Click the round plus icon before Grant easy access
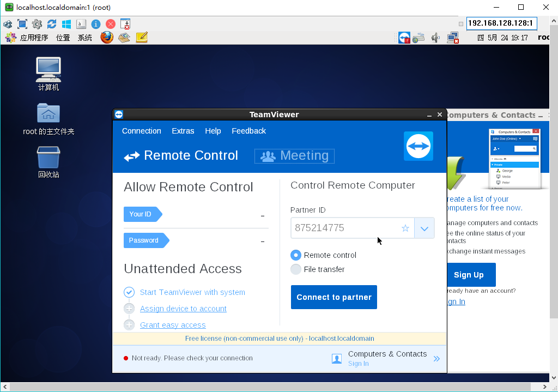 (129, 325)
